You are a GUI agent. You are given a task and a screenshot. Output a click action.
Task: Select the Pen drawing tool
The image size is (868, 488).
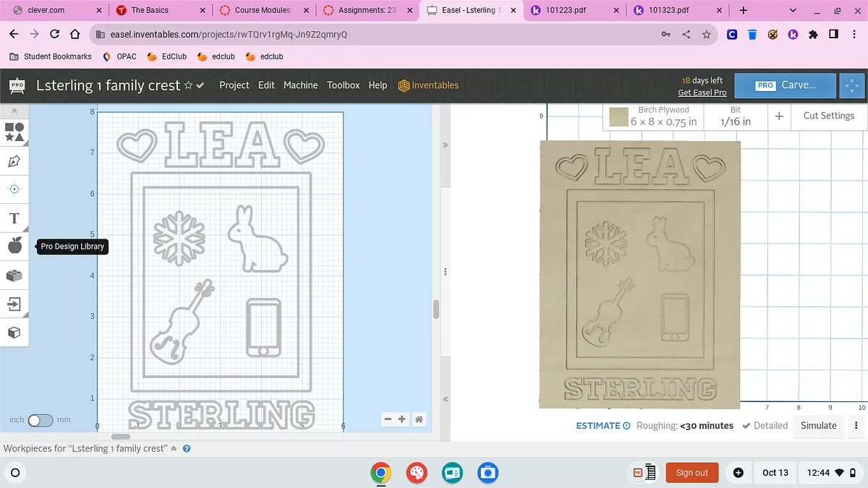click(14, 160)
